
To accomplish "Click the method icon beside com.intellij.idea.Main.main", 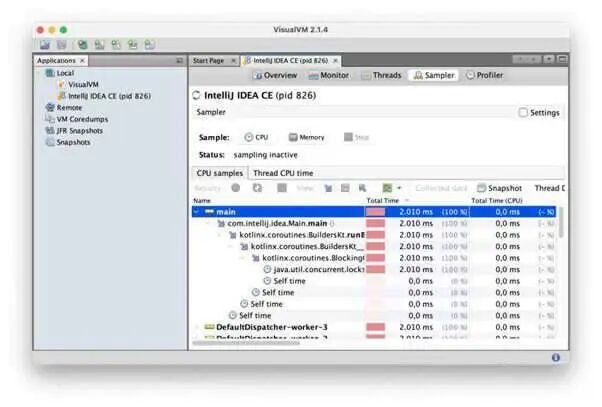I will click(221, 223).
